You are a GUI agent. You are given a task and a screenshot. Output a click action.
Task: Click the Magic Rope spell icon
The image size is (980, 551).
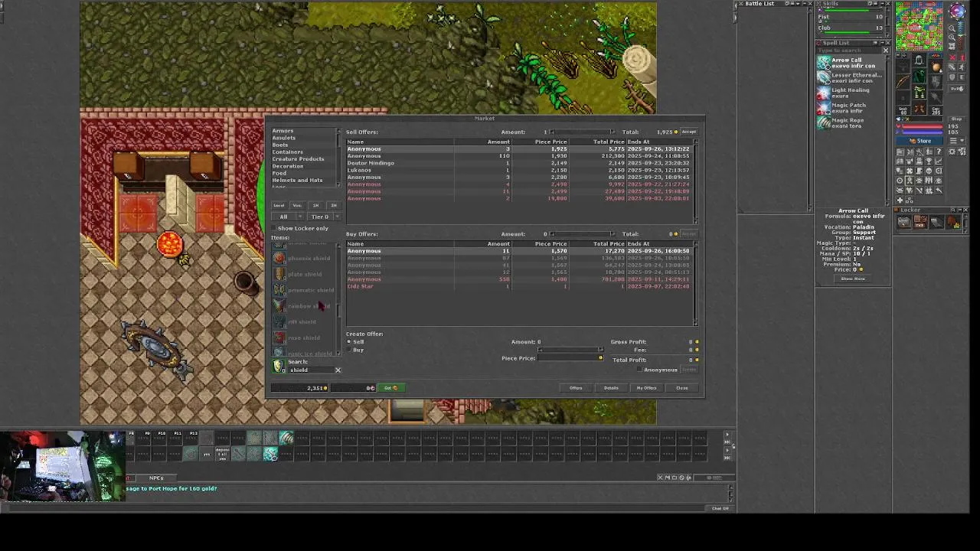point(824,122)
